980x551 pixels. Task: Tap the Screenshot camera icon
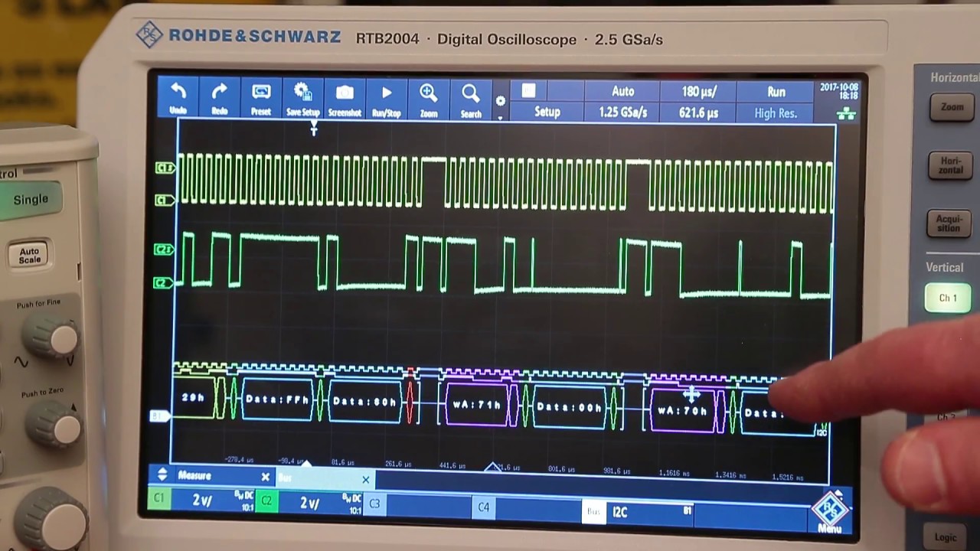point(345,93)
